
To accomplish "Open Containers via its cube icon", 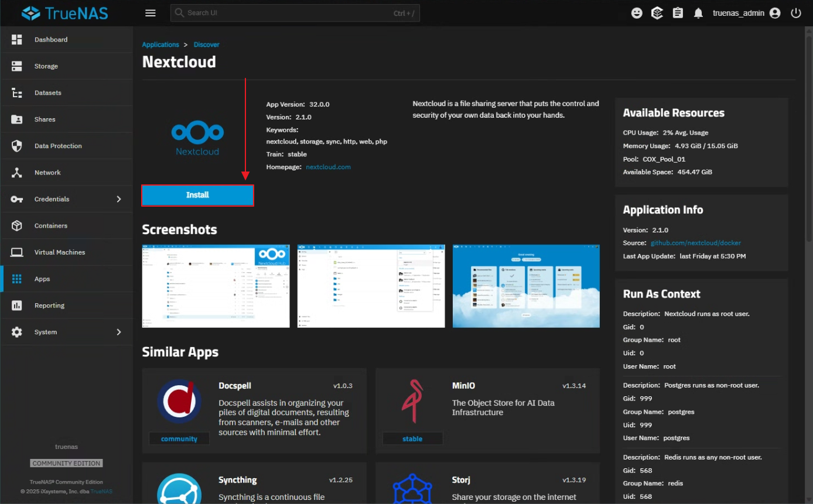I will (x=16, y=226).
